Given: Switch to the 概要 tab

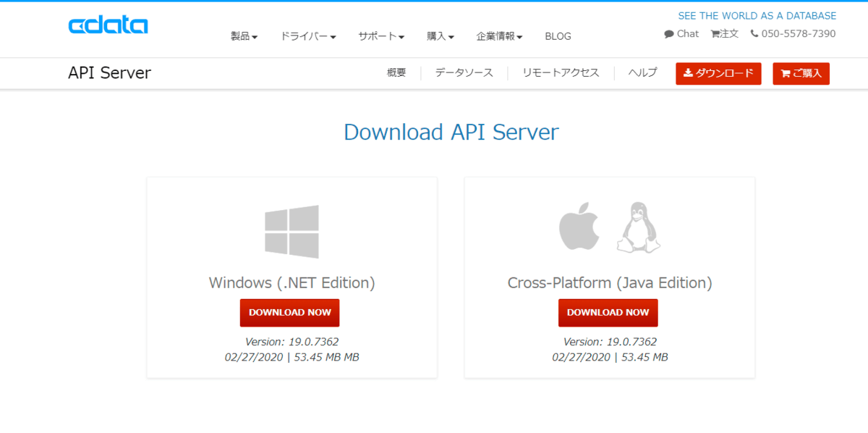Looking at the screenshot, I should pyautogui.click(x=396, y=72).
